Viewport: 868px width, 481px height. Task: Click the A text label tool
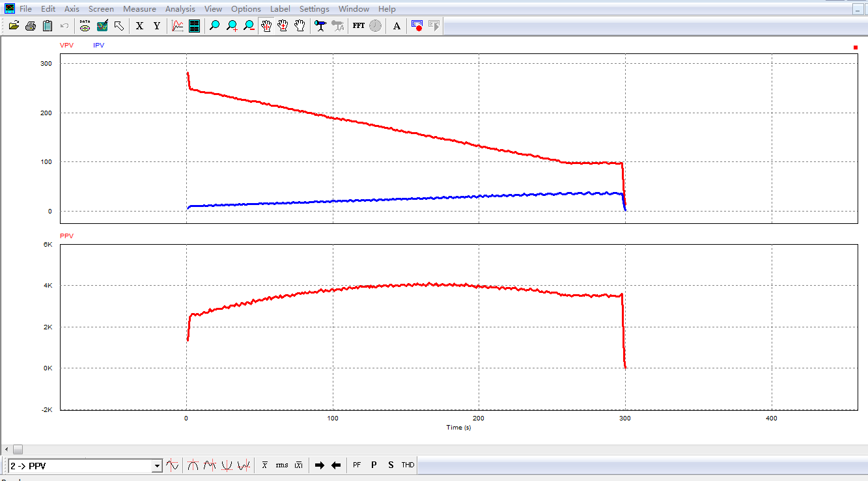point(397,26)
